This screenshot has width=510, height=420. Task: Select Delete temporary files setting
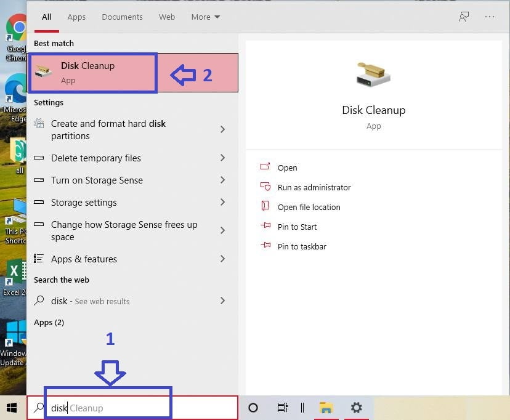click(x=132, y=158)
